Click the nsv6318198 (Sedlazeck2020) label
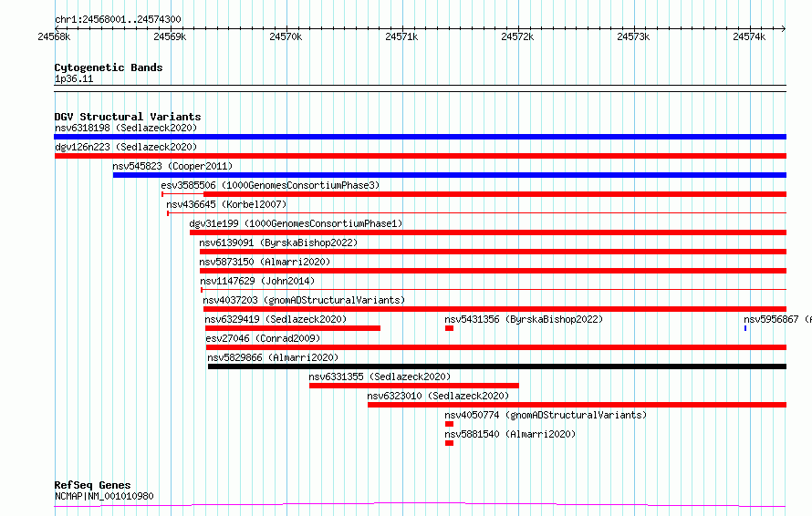 126,128
